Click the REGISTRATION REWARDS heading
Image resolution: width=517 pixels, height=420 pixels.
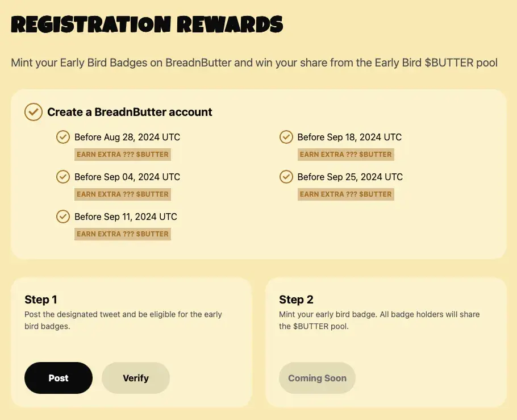click(147, 24)
